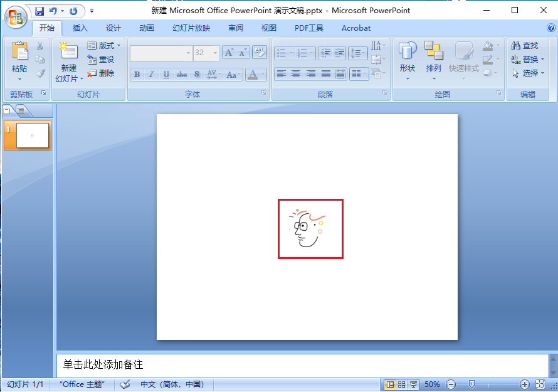This screenshot has height=392, width=558.
Task: Click the blue Help question mark icon
Action: point(551,28)
